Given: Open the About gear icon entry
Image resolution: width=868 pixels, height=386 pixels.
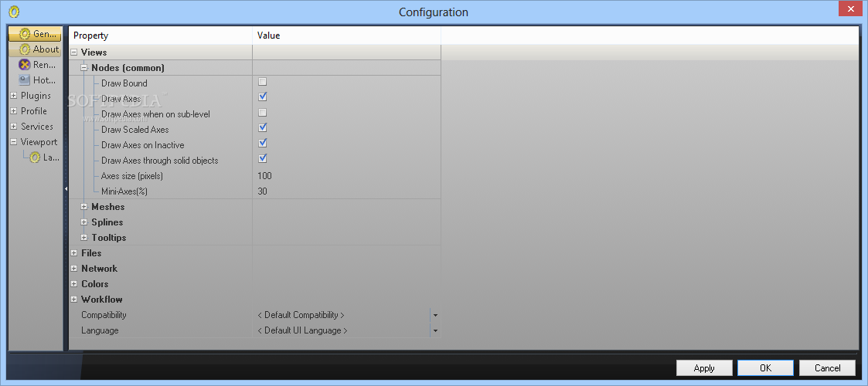Looking at the screenshot, I should (x=25, y=49).
